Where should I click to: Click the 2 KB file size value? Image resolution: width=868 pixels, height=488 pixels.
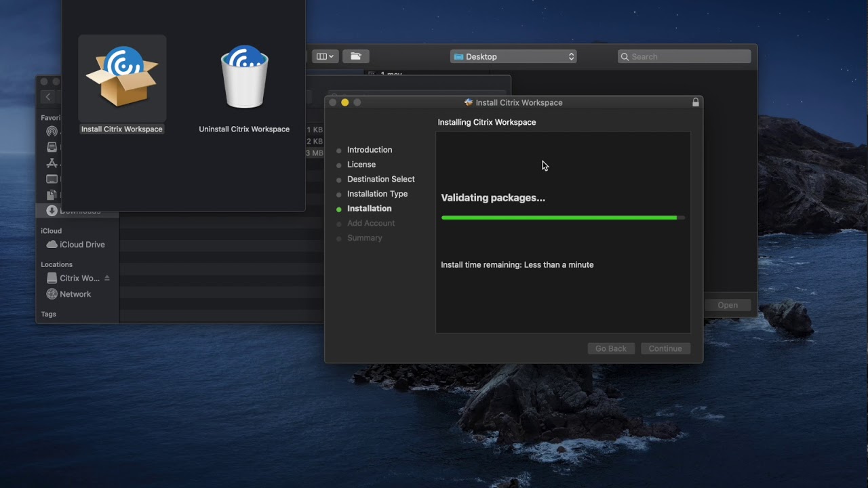314,142
